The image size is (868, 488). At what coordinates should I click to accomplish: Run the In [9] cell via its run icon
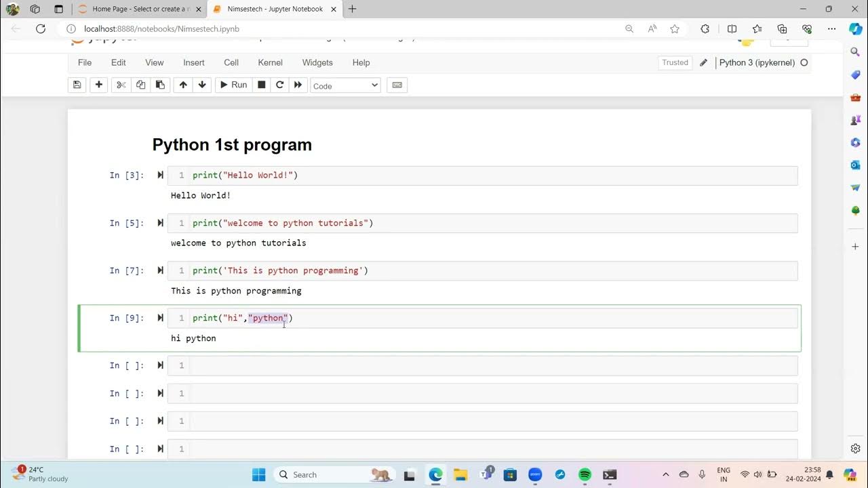161,317
